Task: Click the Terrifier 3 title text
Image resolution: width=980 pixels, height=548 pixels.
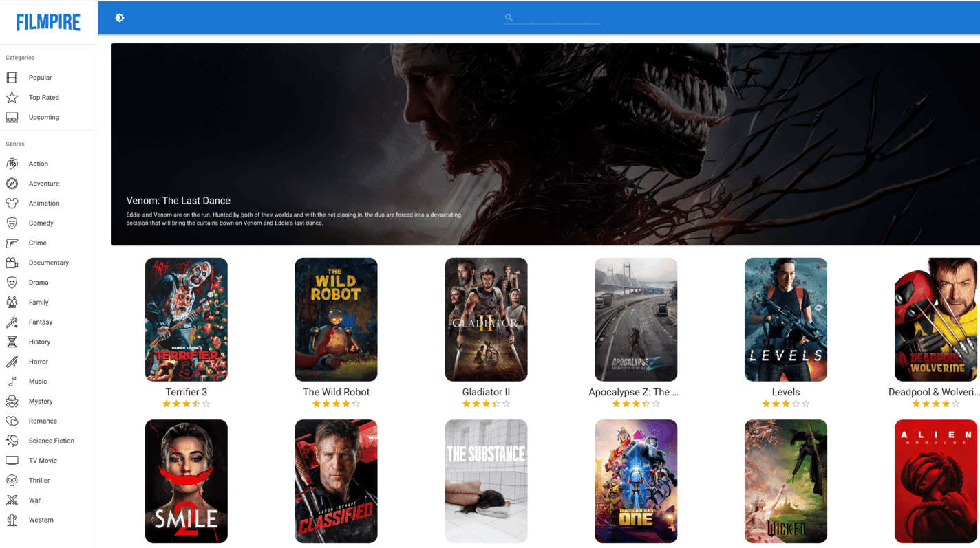Action: [187, 392]
